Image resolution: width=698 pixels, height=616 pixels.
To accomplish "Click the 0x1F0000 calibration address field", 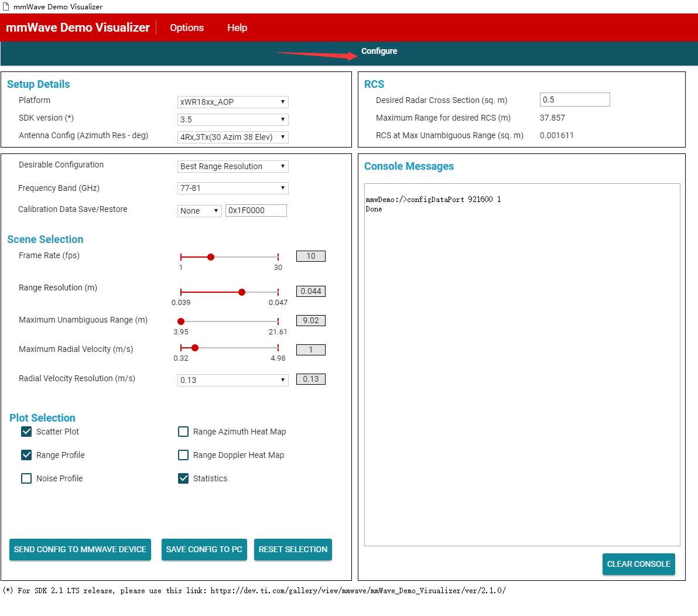I will [256, 211].
